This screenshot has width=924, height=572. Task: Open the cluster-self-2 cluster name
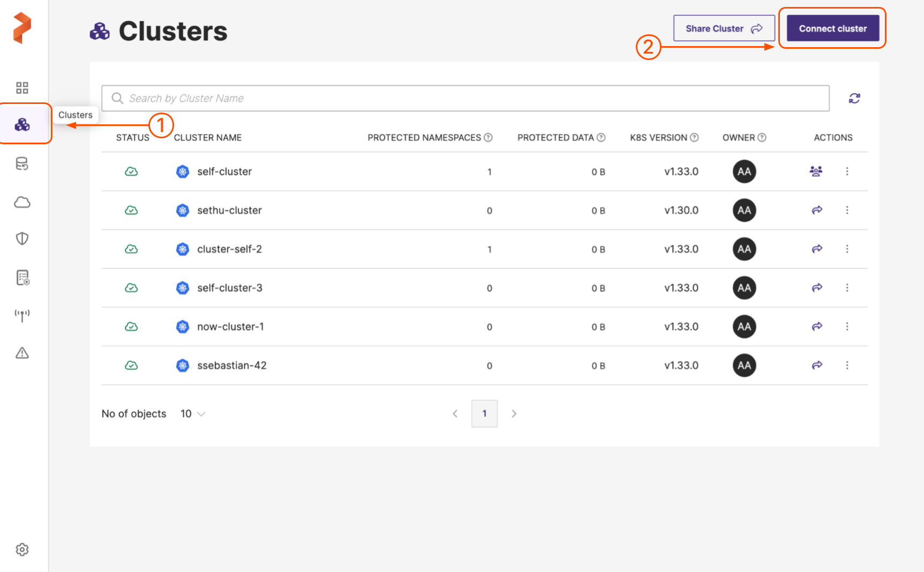click(229, 249)
